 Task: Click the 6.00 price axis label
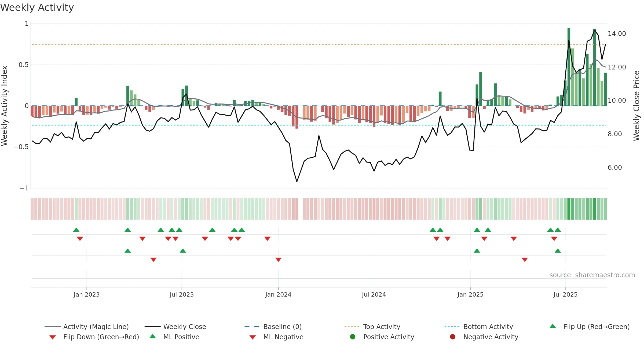(x=615, y=168)
